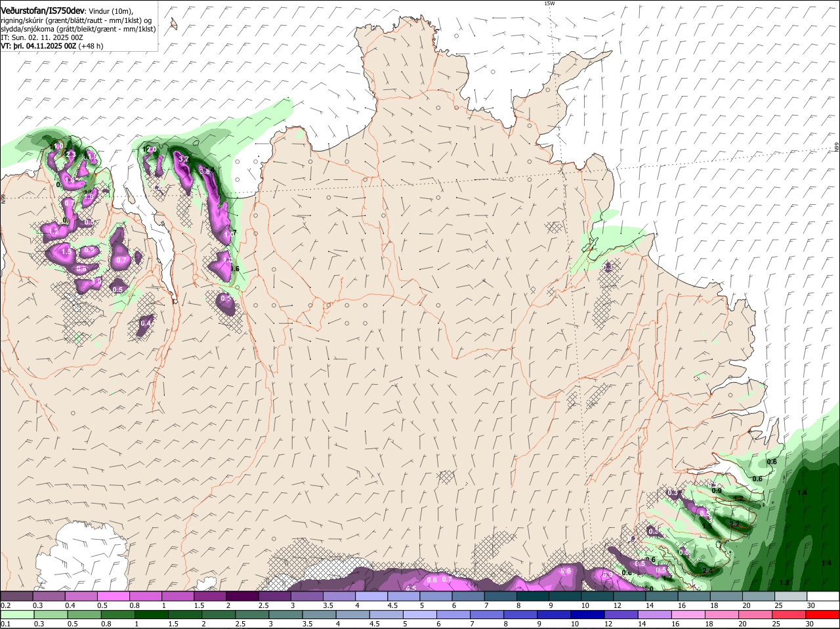Click the palest green lower swatch starting at 0.1

(16, 615)
